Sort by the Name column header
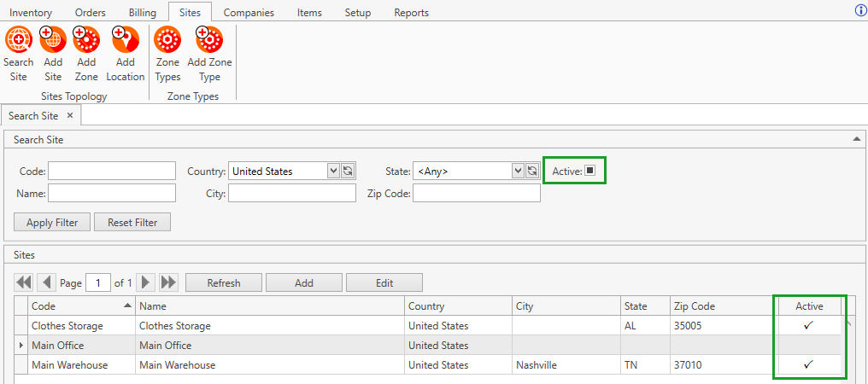868x384 pixels. [x=270, y=306]
